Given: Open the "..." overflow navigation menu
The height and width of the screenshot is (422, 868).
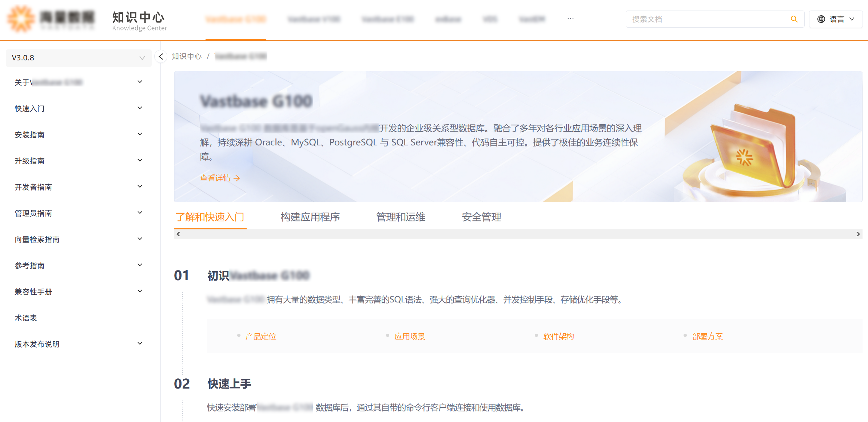Looking at the screenshot, I should click(x=570, y=19).
